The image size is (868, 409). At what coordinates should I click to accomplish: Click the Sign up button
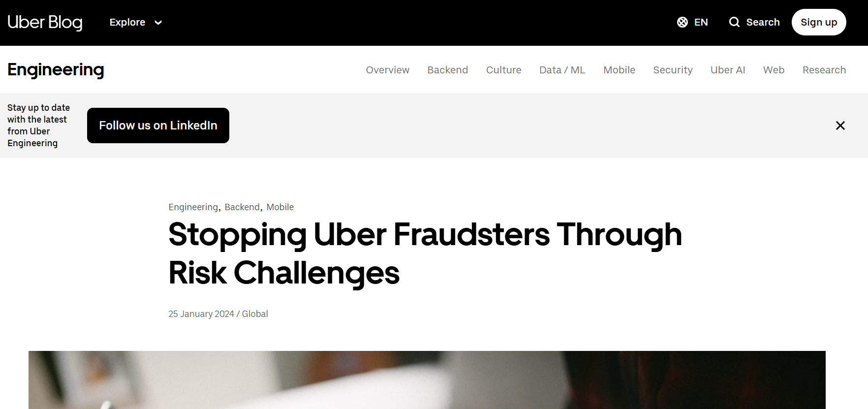click(x=819, y=22)
